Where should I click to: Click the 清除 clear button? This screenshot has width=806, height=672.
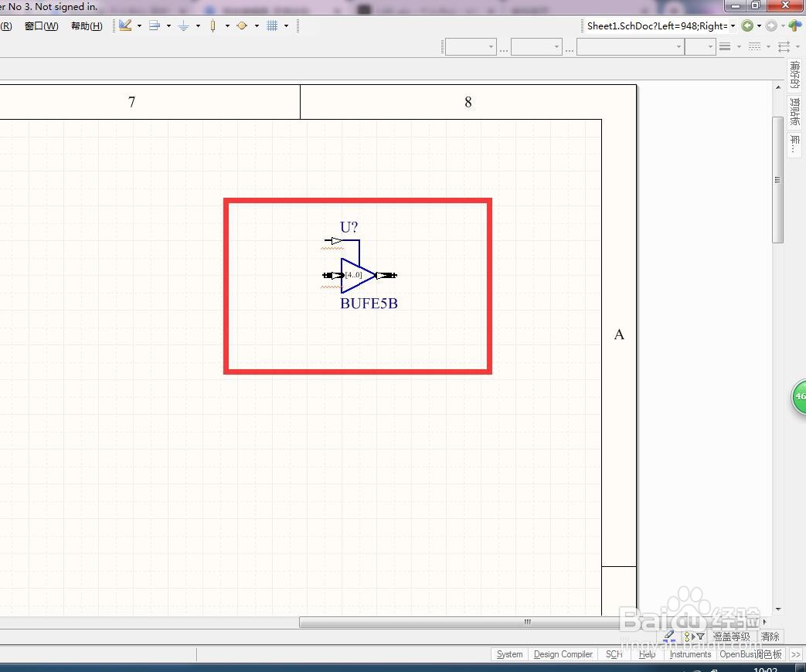(770, 636)
